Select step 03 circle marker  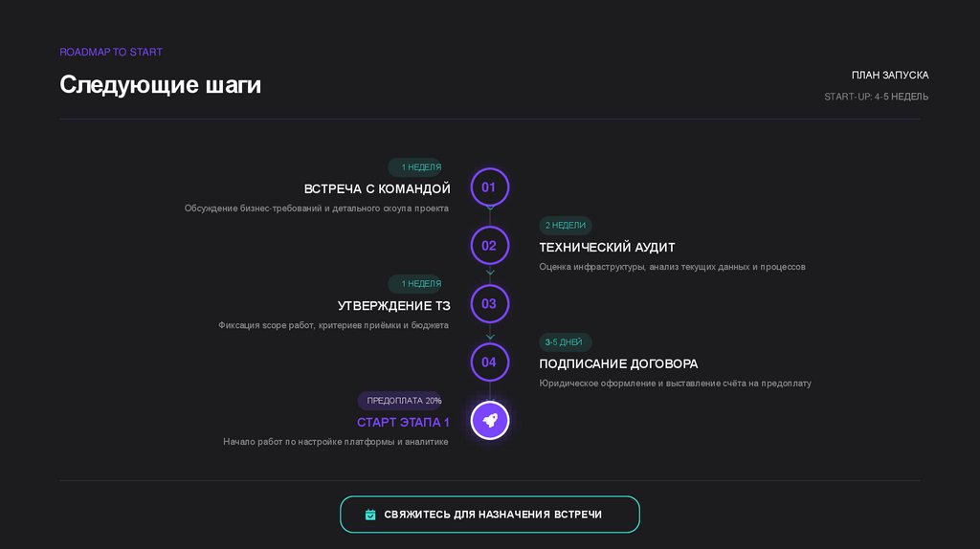pyautogui.click(x=489, y=304)
